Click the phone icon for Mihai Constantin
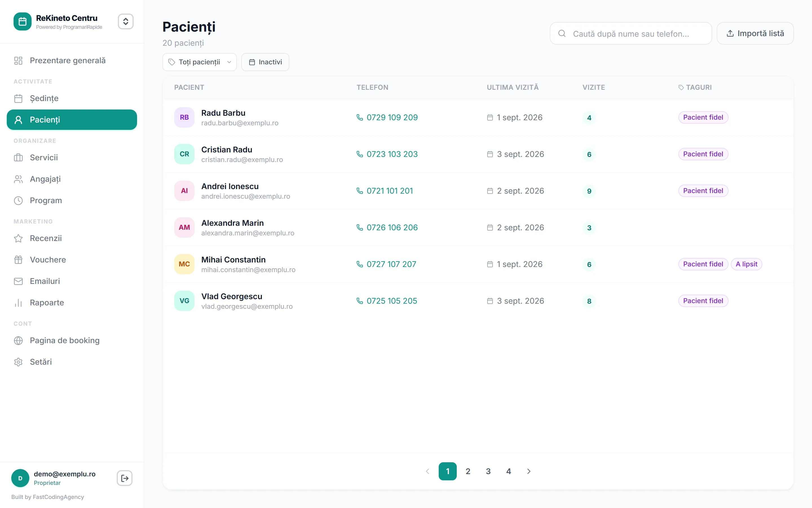 (x=360, y=264)
